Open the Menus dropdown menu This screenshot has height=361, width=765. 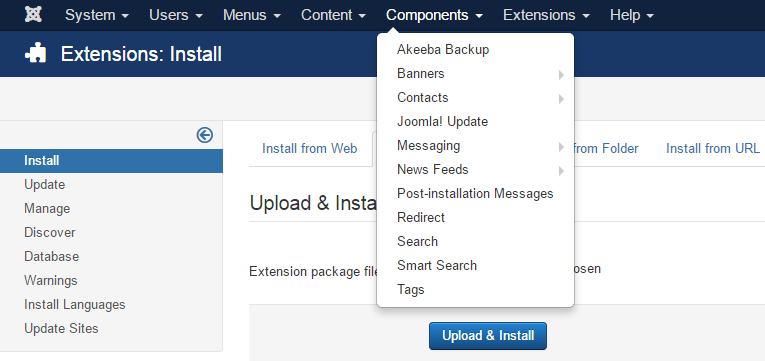tap(252, 15)
